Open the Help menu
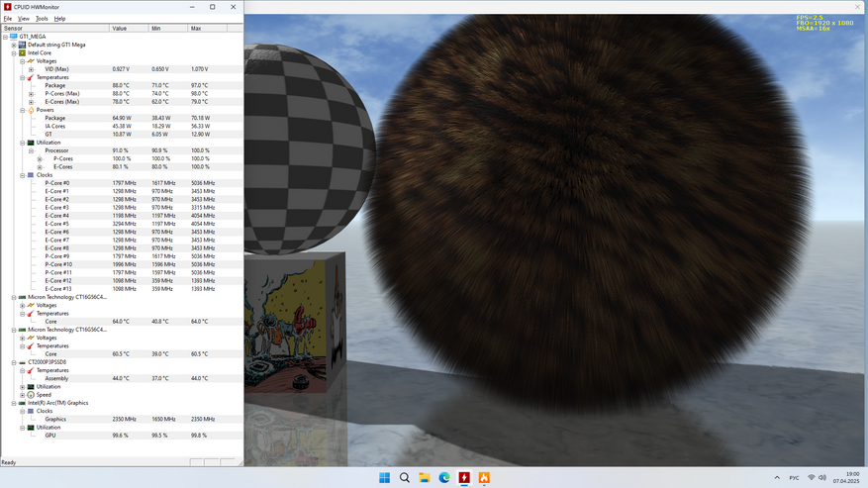This screenshot has height=488, width=868. pos(59,18)
